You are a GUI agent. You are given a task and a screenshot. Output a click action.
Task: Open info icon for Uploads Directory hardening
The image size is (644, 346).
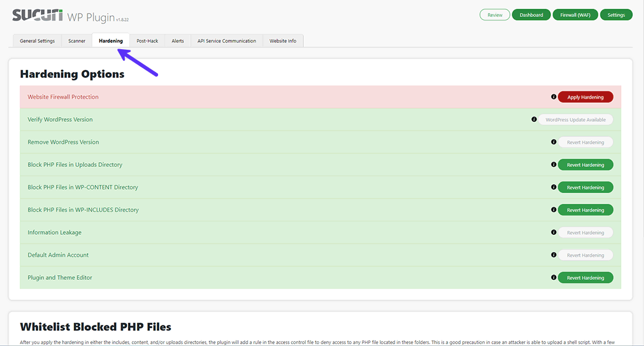tap(554, 165)
